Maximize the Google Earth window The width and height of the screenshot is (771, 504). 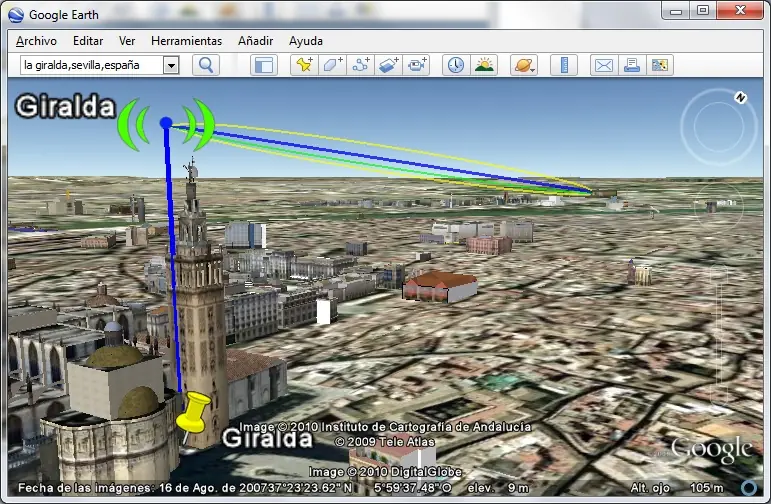click(703, 10)
